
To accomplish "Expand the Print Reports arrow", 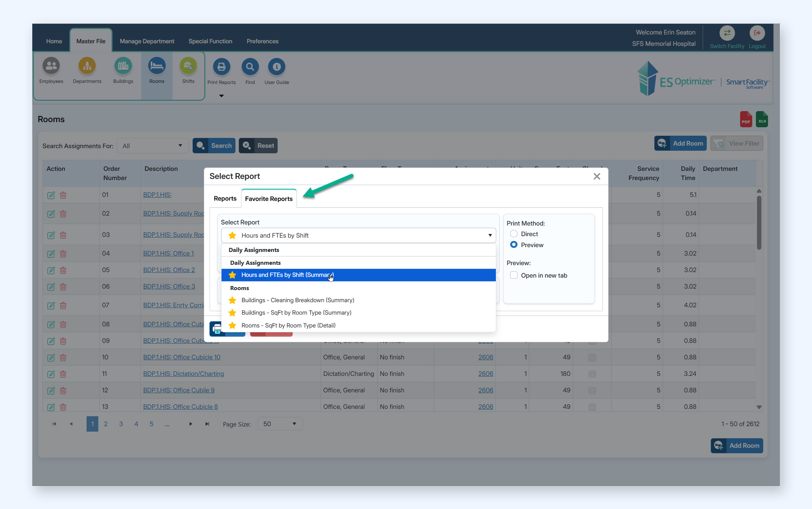I will tap(221, 96).
